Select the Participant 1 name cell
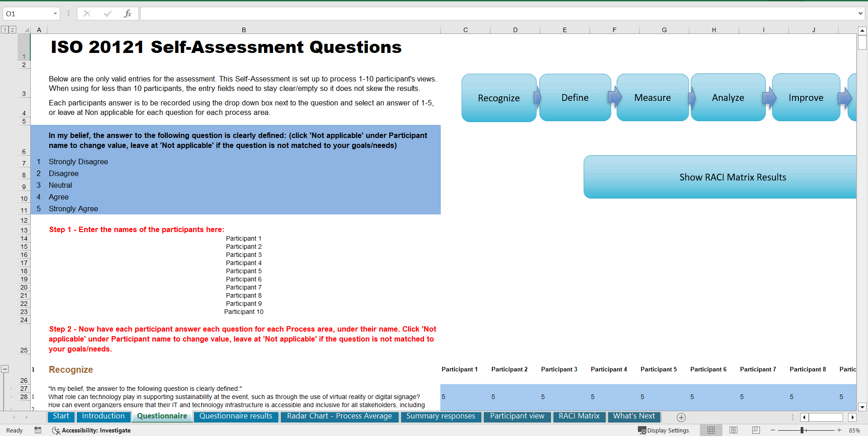The width and height of the screenshot is (868, 437). click(244, 238)
